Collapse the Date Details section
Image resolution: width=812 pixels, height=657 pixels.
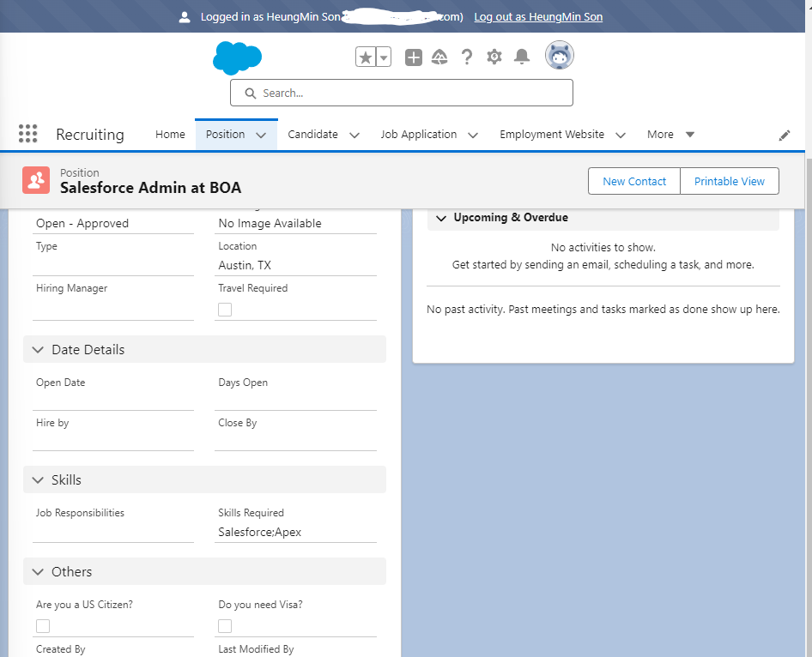(204, 349)
